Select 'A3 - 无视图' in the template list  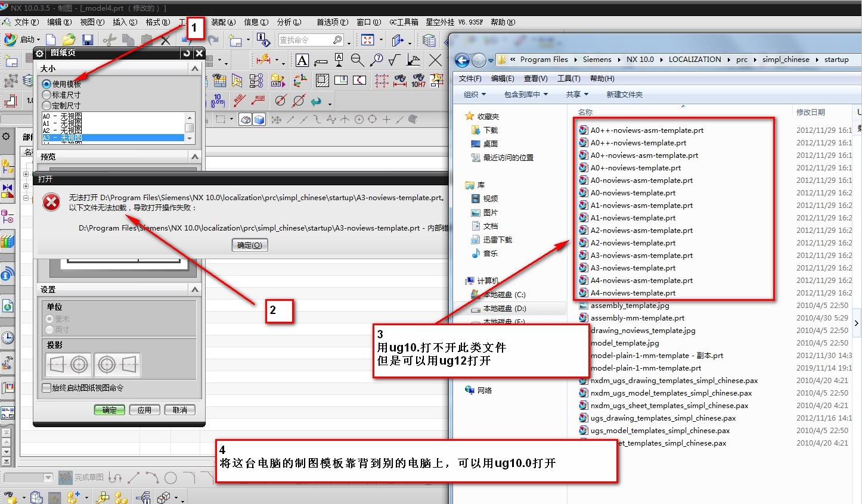coord(113,138)
